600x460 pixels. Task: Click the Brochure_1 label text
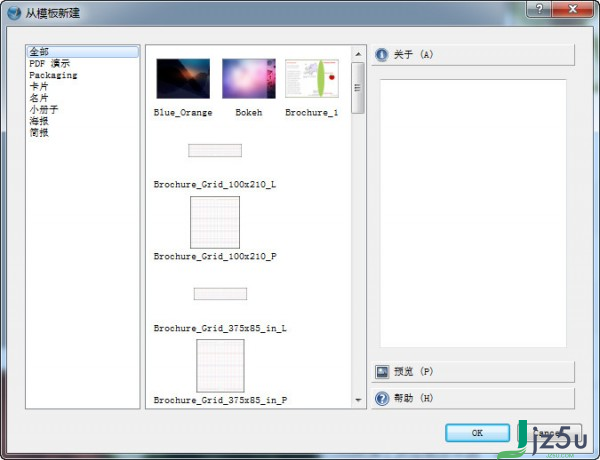[x=311, y=113]
